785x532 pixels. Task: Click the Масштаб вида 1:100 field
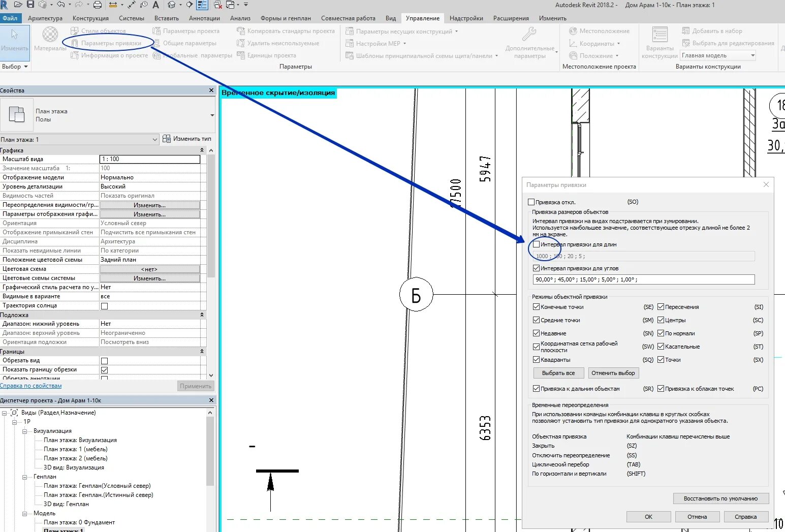click(150, 159)
